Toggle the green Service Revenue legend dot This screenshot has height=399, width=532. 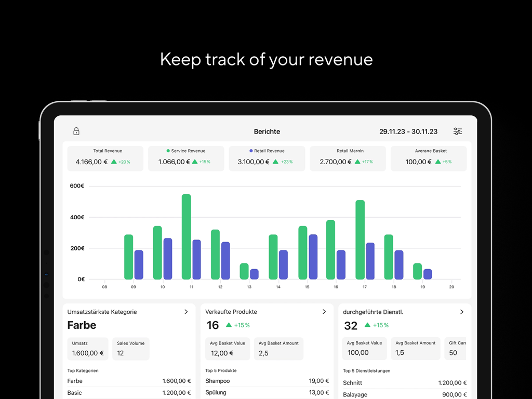pos(169,151)
